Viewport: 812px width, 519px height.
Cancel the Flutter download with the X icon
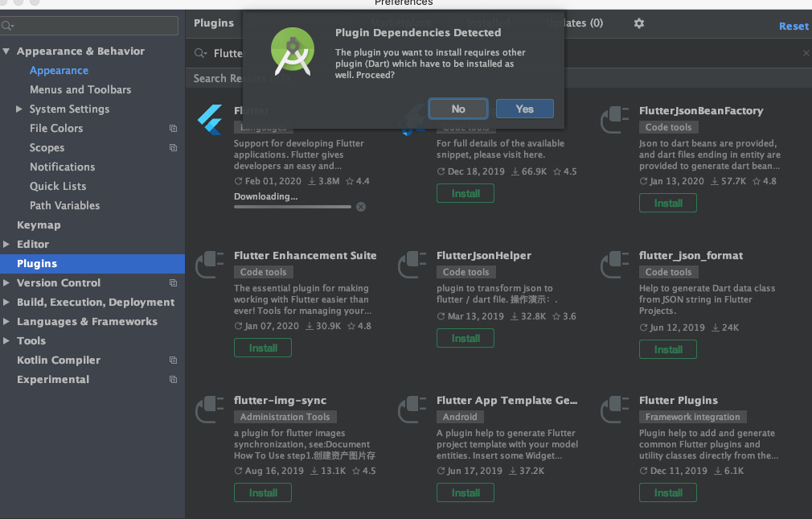tap(361, 207)
